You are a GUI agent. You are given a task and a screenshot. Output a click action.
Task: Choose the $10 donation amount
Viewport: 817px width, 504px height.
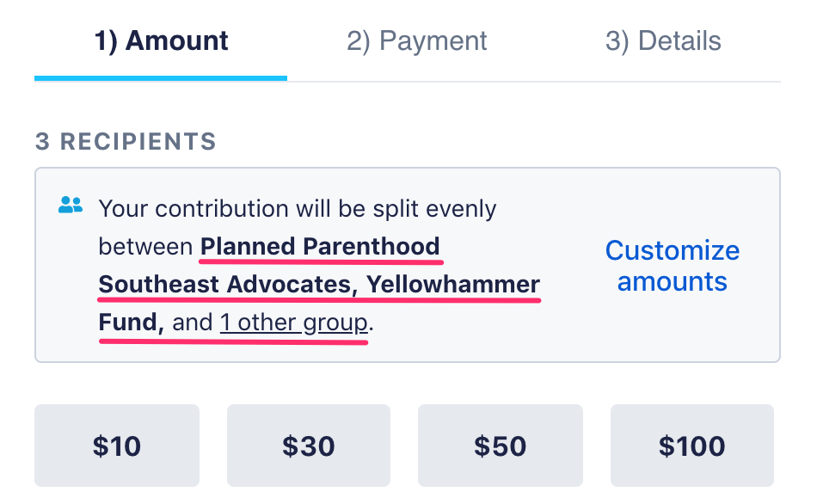tap(117, 446)
